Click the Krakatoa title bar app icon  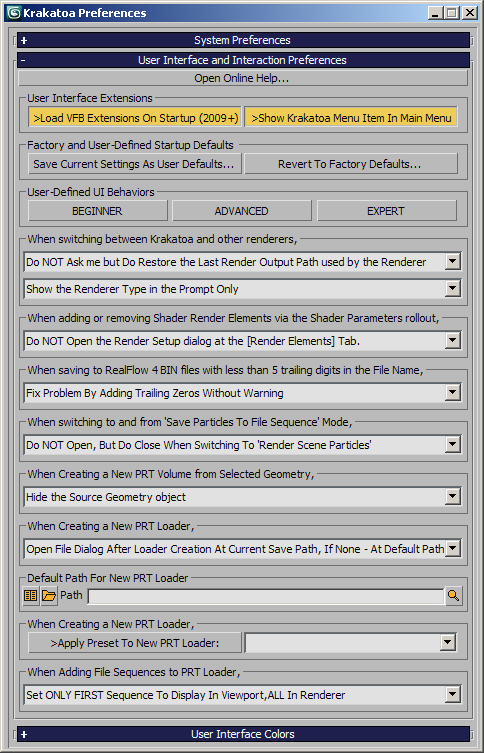(x=14, y=13)
